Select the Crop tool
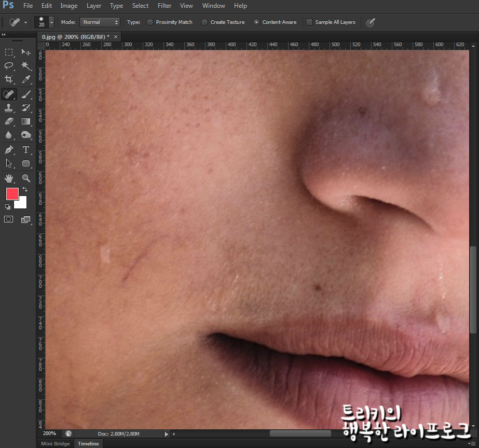 [9, 79]
